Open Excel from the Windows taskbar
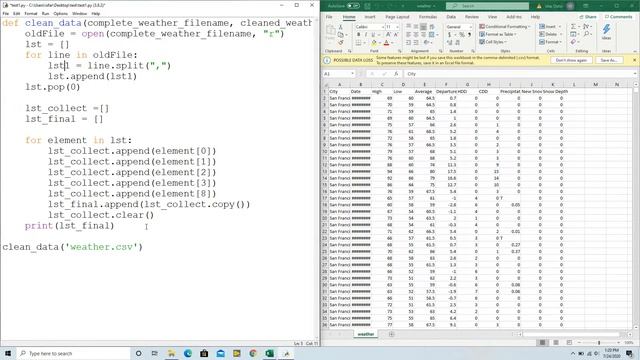This screenshot has height=360, width=640. point(269,353)
